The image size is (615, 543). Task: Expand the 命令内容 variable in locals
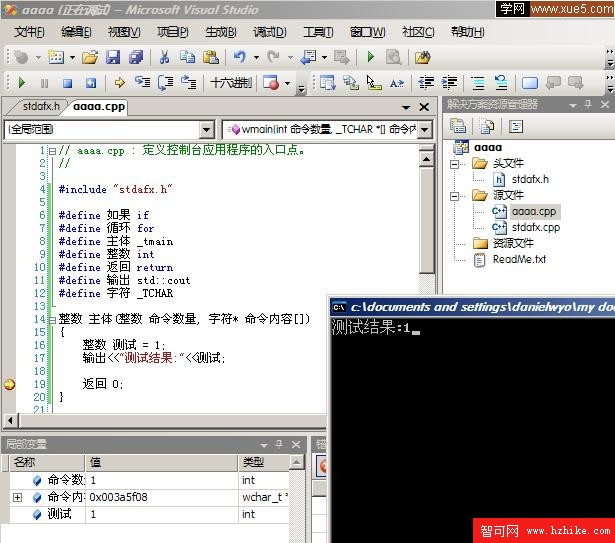[17, 497]
